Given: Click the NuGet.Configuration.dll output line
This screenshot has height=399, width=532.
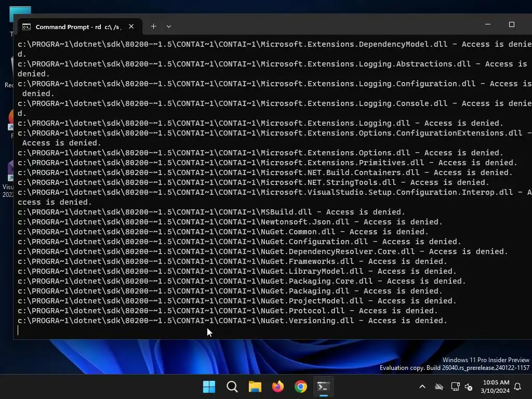Looking at the screenshot, I should click(240, 242).
